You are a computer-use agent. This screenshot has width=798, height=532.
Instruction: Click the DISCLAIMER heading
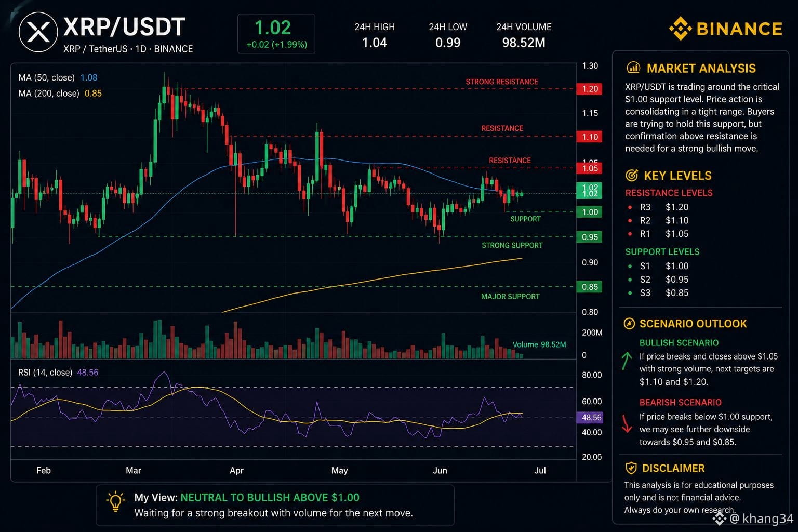pos(673,468)
